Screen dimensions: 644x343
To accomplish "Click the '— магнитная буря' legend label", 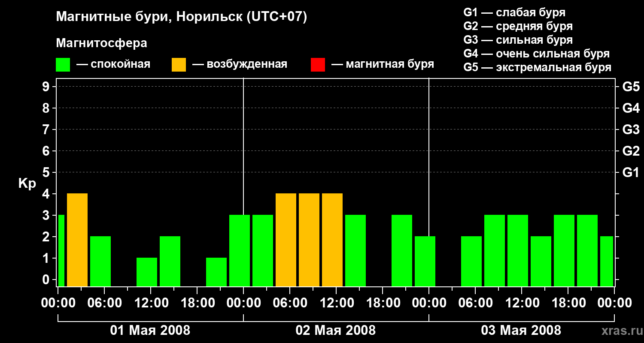I will tap(383, 64).
